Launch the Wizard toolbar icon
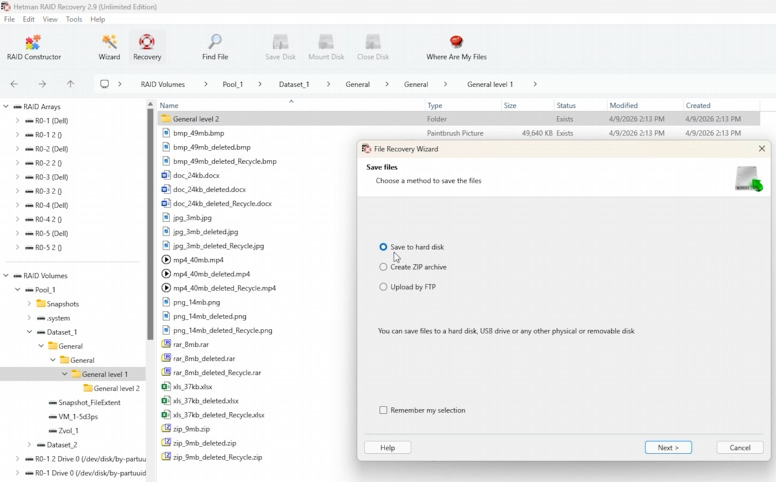 click(109, 48)
